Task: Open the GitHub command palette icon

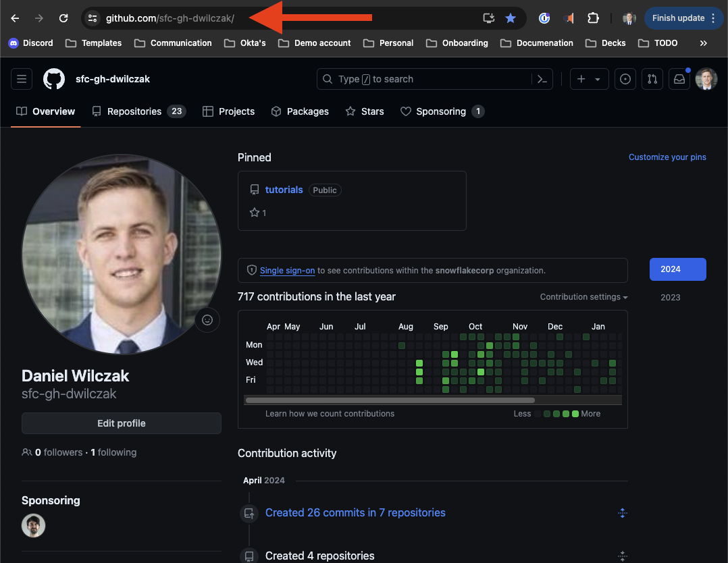Action: click(542, 79)
